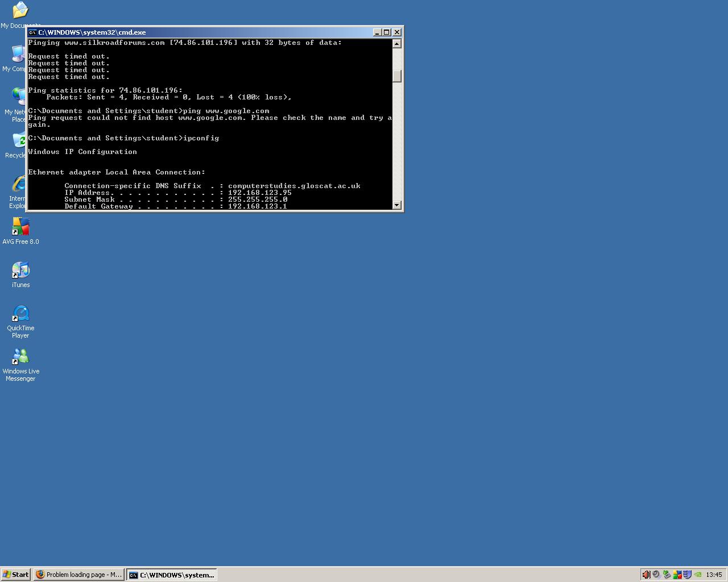This screenshot has width=728, height=582.
Task: Click the cmd.exe title bar text
Action: click(92, 32)
